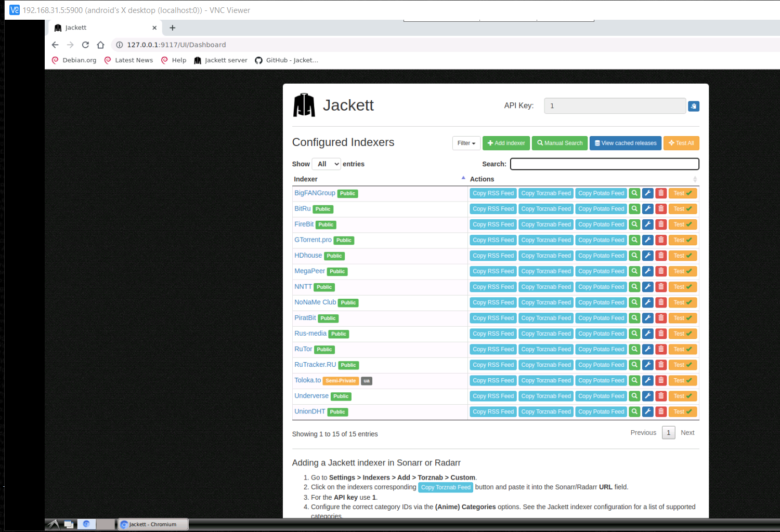The image size is (780, 532).
Task: Go forward in the browser
Action: click(x=70, y=45)
